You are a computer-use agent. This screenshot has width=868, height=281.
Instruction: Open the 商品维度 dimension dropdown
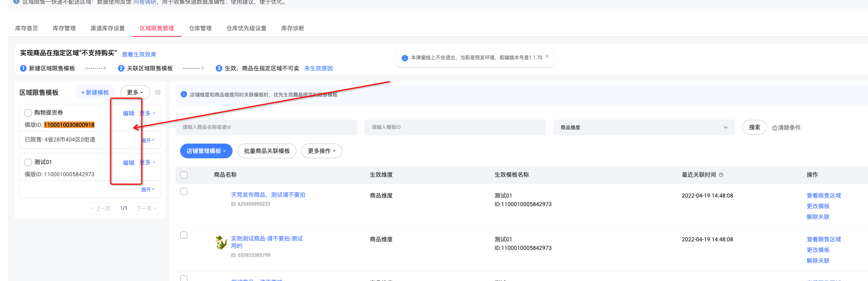pyautogui.click(x=644, y=128)
